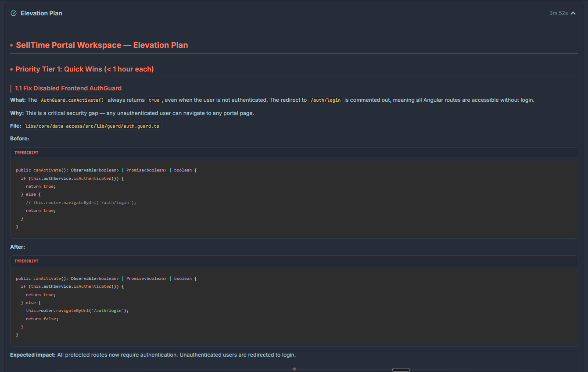Click the TYPESCRIPT label of the Before code block
Screen dimensions: 588x372
(26, 153)
